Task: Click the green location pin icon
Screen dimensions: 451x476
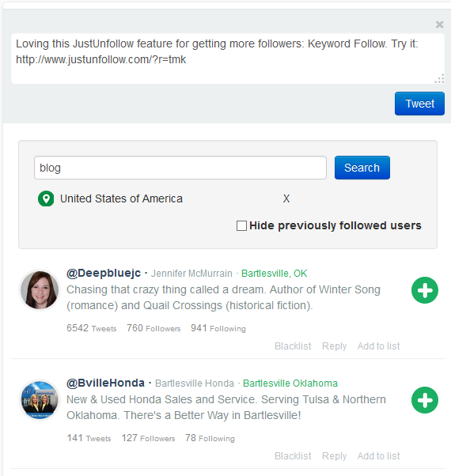Action: pyautogui.click(x=46, y=198)
